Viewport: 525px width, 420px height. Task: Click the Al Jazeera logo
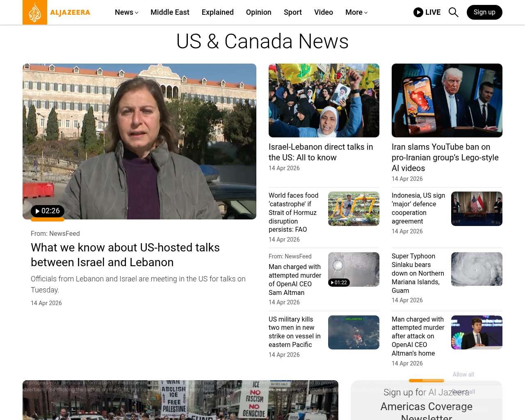coord(57,12)
